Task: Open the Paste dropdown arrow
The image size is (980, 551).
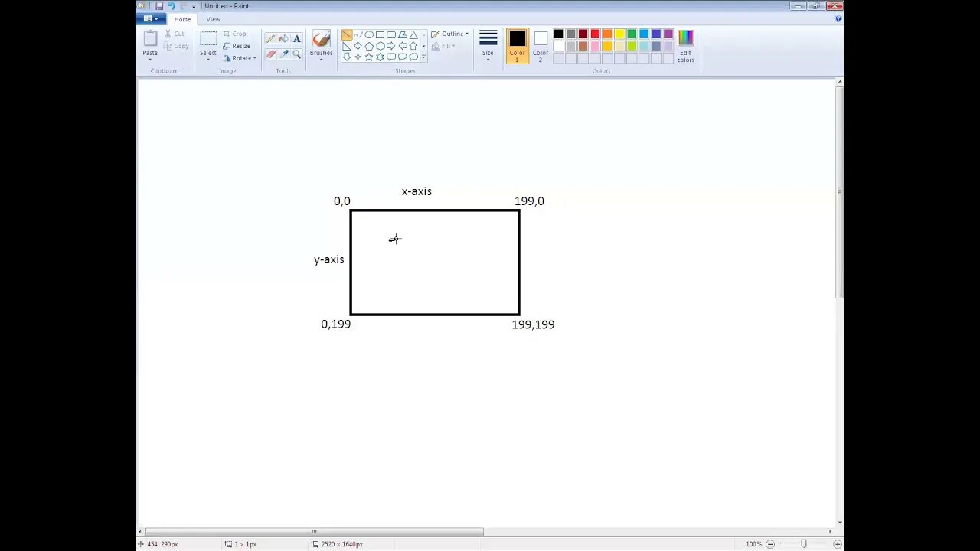Action: (x=150, y=58)
